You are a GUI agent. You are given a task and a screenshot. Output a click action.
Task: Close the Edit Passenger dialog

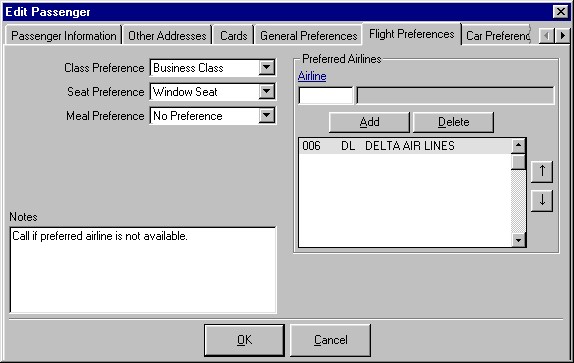(560, 12)
